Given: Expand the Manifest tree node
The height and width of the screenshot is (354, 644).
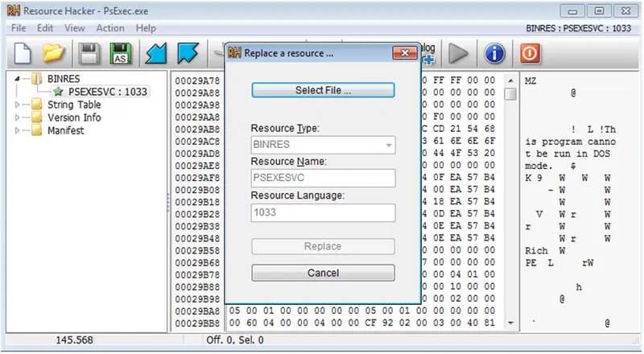Looking at the screenshot, I should 17,131.
